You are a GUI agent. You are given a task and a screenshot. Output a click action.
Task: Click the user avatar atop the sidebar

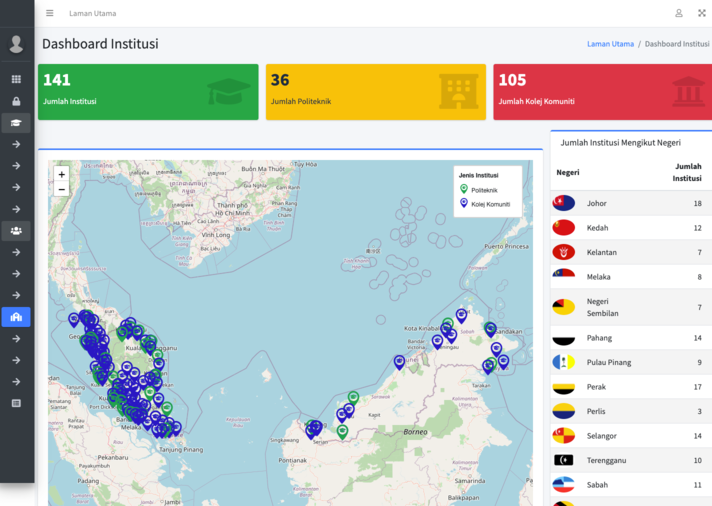[16, 44]
